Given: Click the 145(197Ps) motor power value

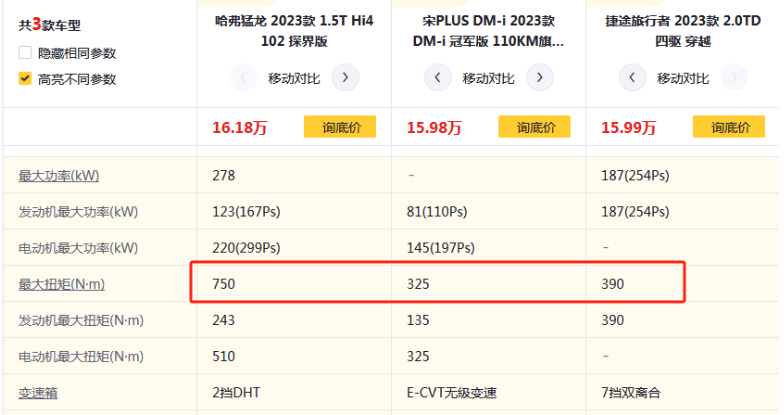Looking at the screenshot, I should [x=440, y=248].
